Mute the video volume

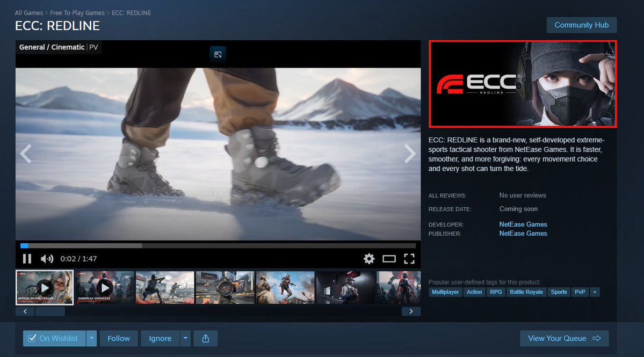click(x=47, y=259)
